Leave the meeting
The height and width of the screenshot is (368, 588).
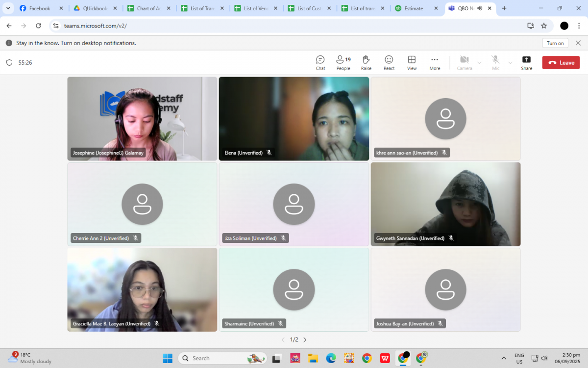pos(561,63)
